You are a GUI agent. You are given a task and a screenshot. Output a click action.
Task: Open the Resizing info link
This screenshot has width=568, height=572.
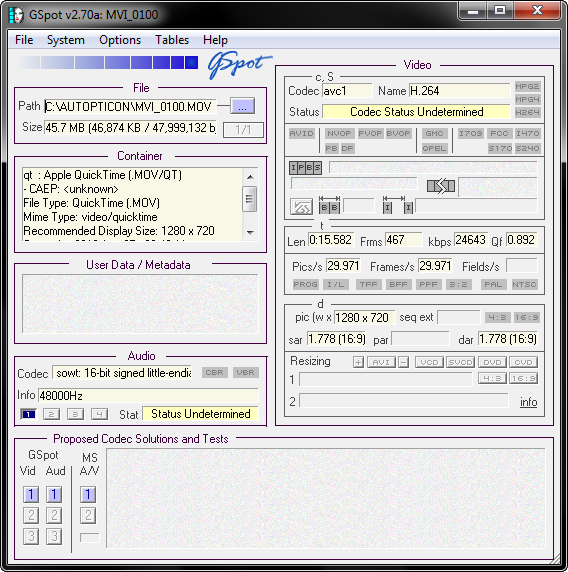click(x=529, y=402)
